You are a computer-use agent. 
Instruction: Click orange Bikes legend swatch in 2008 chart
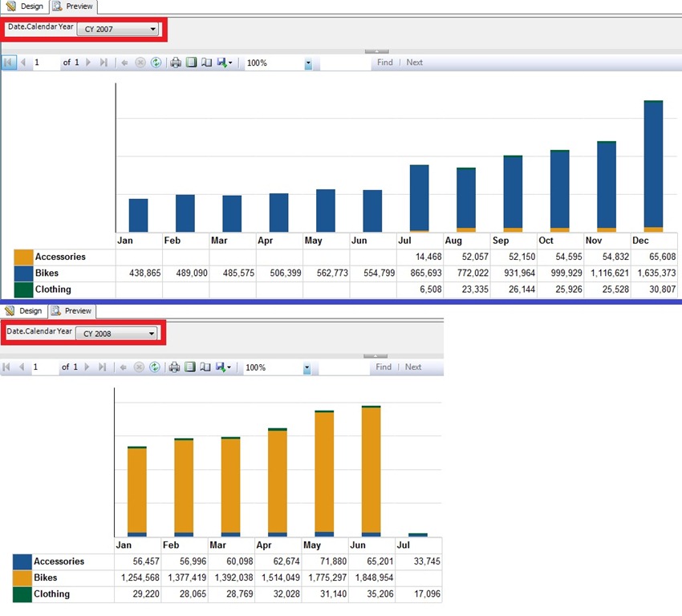[22, 578]
